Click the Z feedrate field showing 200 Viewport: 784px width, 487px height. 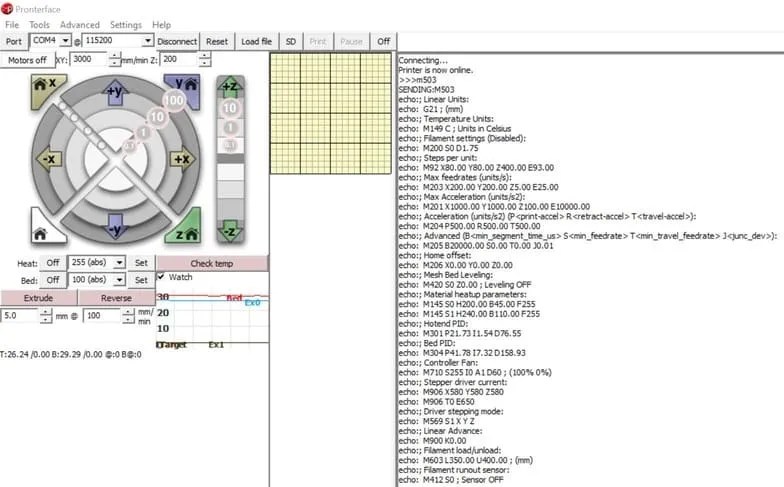point(179,59)
